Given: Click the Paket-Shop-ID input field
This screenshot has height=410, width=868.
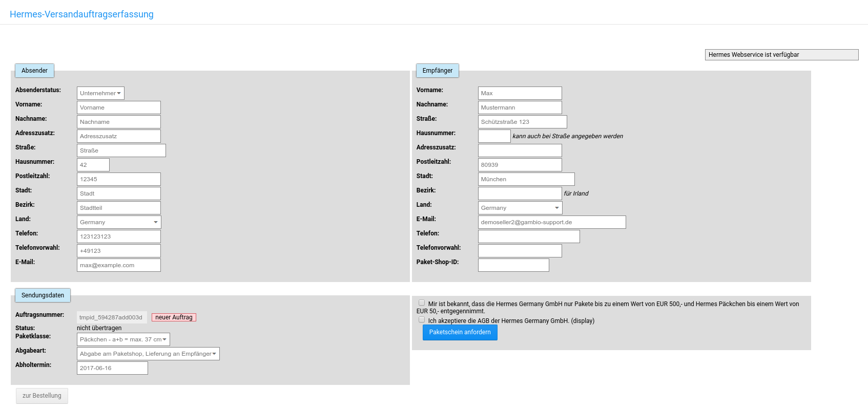Looking at the screenshot, I should (x=513, y=265).
